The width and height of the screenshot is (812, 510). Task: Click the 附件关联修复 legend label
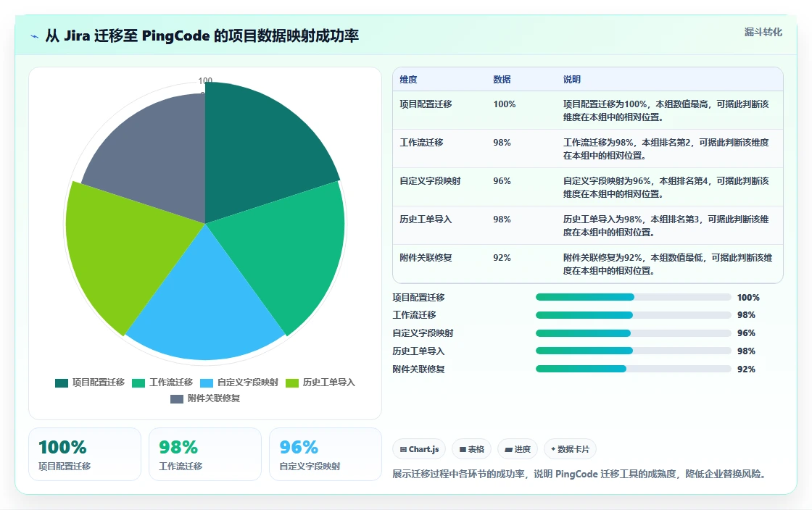click(x=214, y=398)
